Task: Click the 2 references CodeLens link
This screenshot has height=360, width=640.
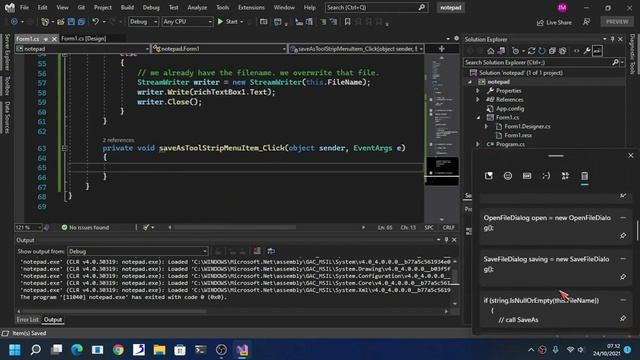Action: point(118,140)
